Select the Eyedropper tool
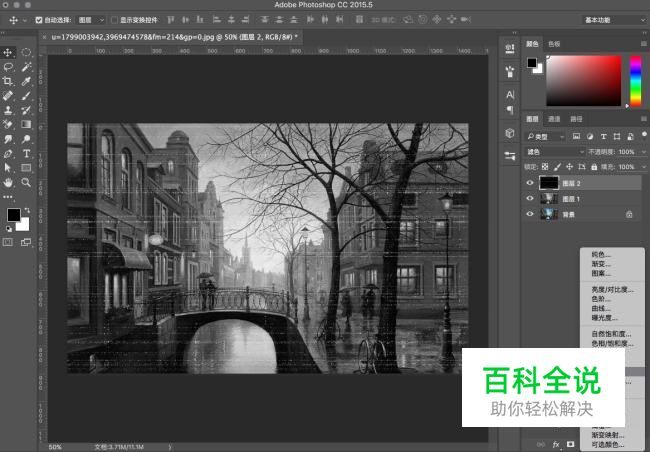Screen dimensions: 650x452 tap(26, 81)
